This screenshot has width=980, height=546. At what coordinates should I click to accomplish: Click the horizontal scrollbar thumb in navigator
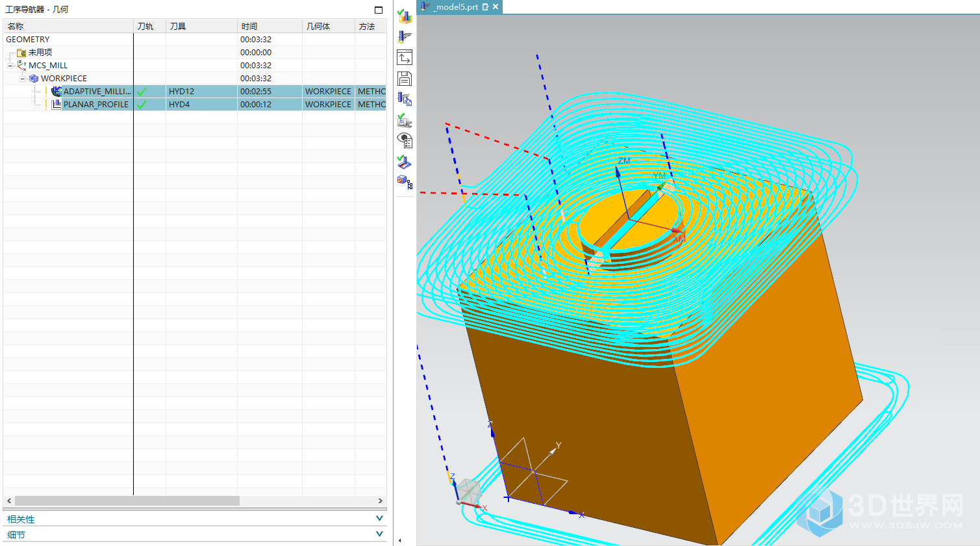[127, 500]
